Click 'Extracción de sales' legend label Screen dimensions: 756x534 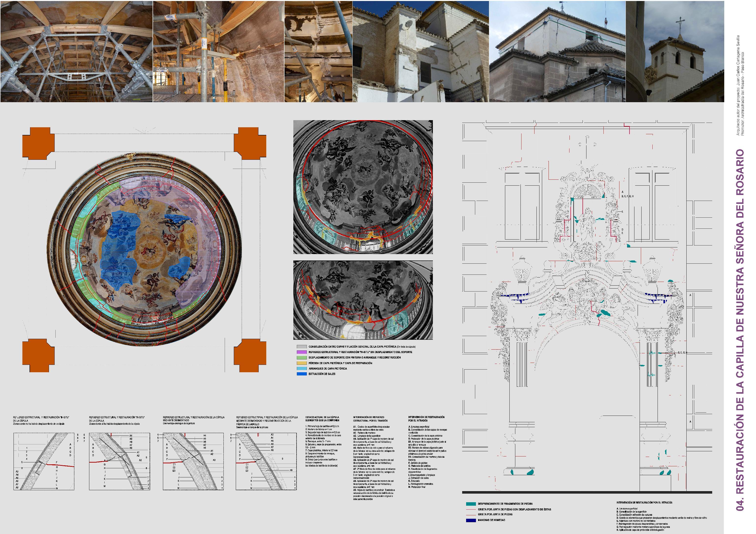322,374
